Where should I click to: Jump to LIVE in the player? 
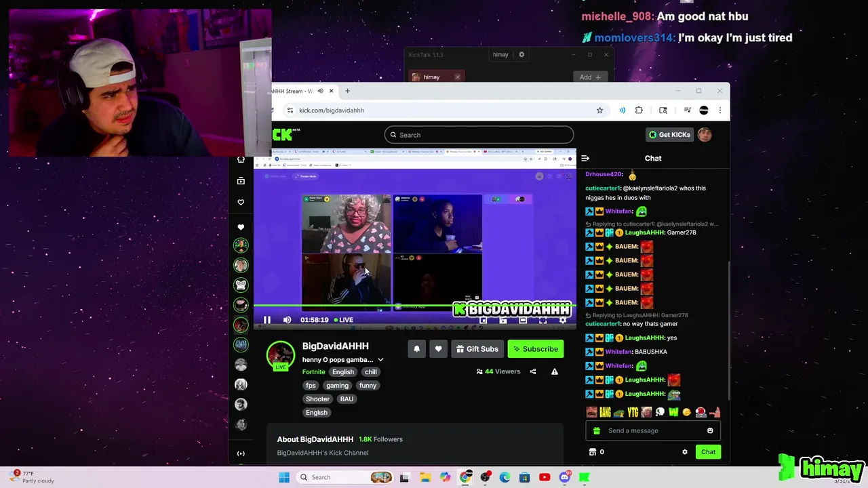(343, 320)
